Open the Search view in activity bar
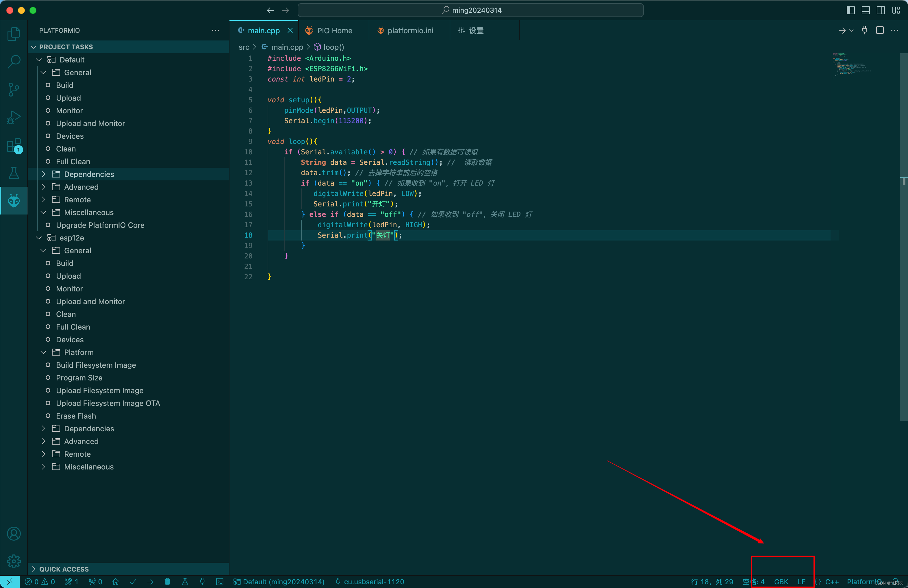The width and height of the screenshot is (908, 588). (x=14, y=62)
